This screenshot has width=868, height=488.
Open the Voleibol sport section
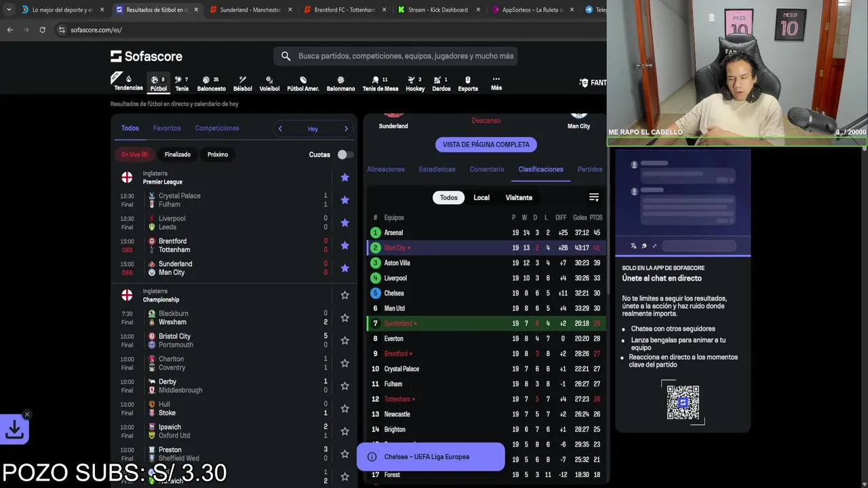click(269, 83)
